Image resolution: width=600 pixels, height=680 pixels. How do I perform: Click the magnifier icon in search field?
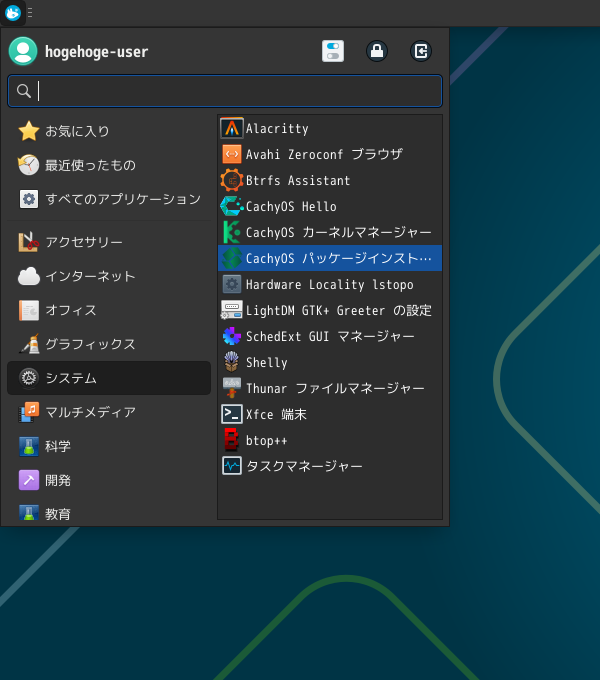pyautogui.click(x=23, y=91)
